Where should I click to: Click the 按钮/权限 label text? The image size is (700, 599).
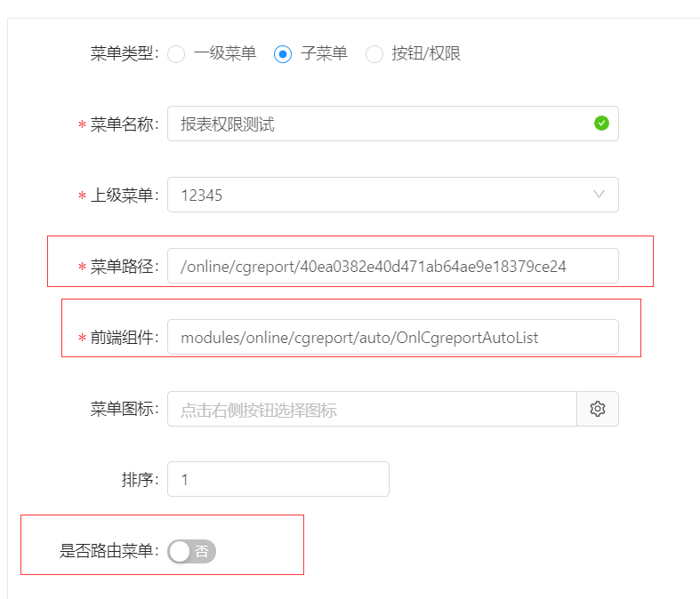pyautogui.click(x=426, y=53)
